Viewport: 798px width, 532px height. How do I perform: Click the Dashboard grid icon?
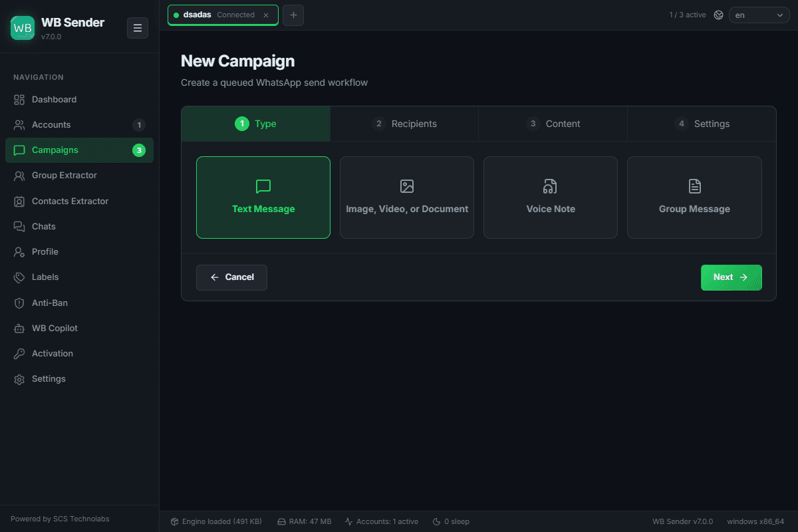point(19,100)
